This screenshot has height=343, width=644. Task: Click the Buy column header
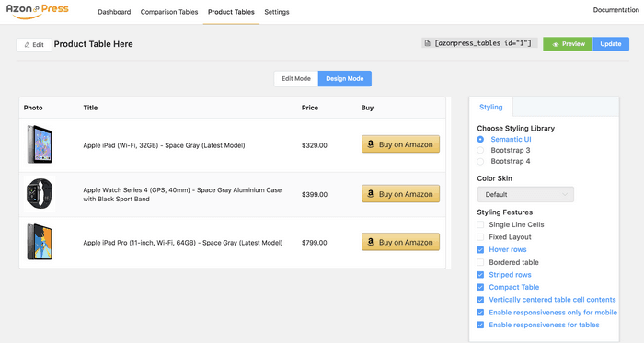click(x=367, y=108)
